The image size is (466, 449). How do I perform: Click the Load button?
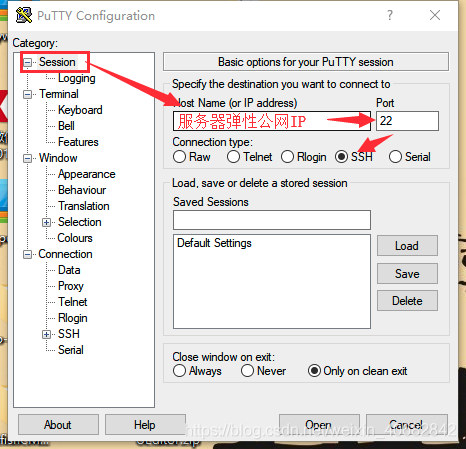407,246
